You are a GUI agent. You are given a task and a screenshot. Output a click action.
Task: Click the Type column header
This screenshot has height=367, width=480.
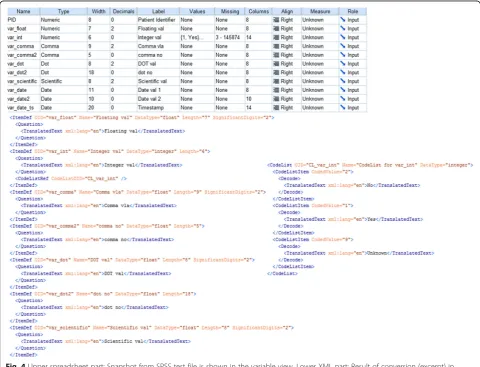63,11
